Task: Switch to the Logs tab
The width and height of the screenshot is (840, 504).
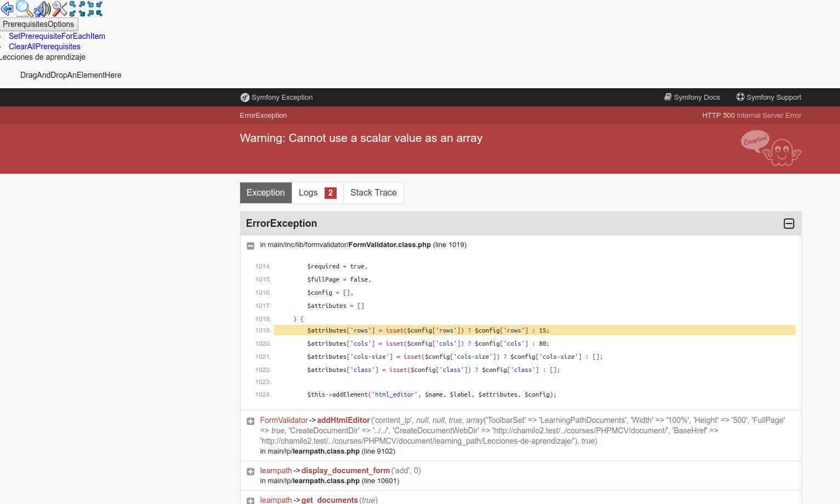Action: click(309, 192)
